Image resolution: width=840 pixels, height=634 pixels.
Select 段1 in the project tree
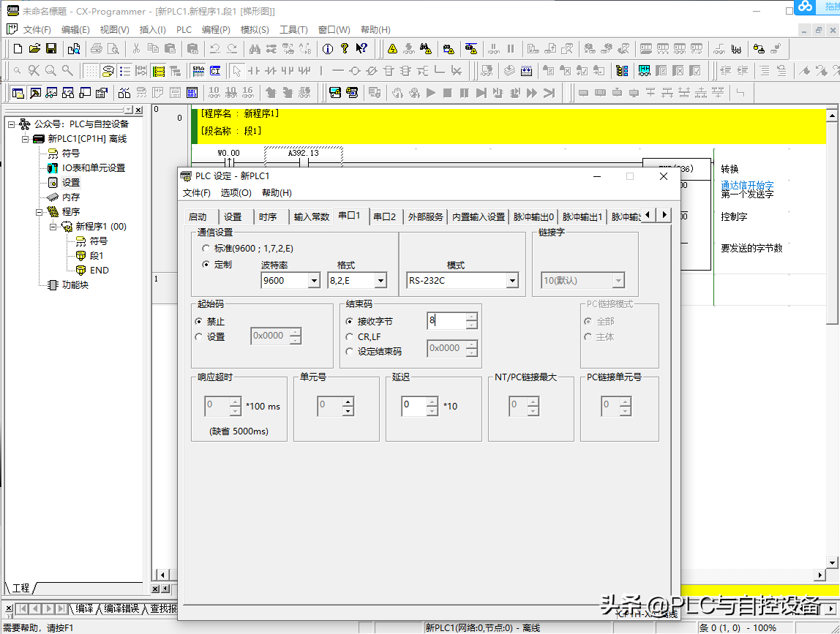tap(96, 256)
